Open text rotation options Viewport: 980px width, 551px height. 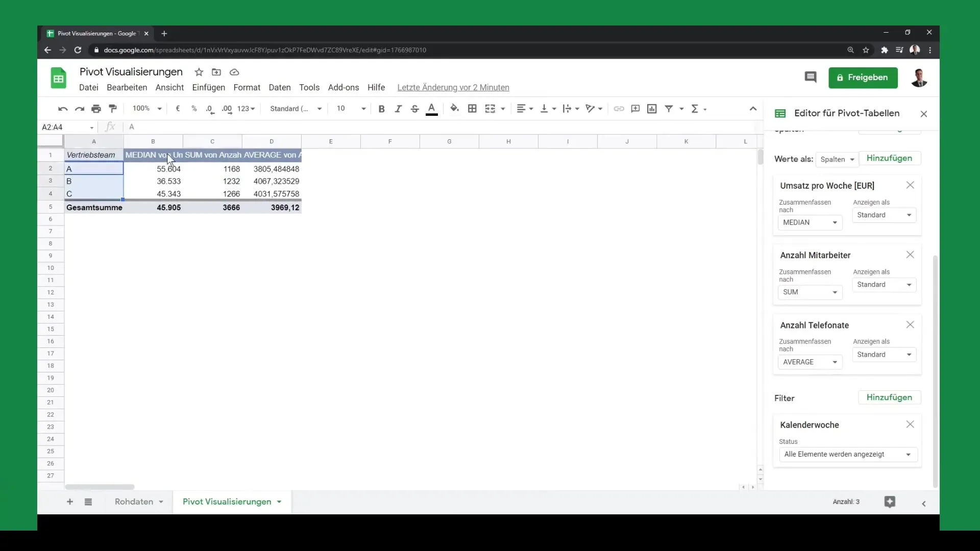tap(594, 109)
